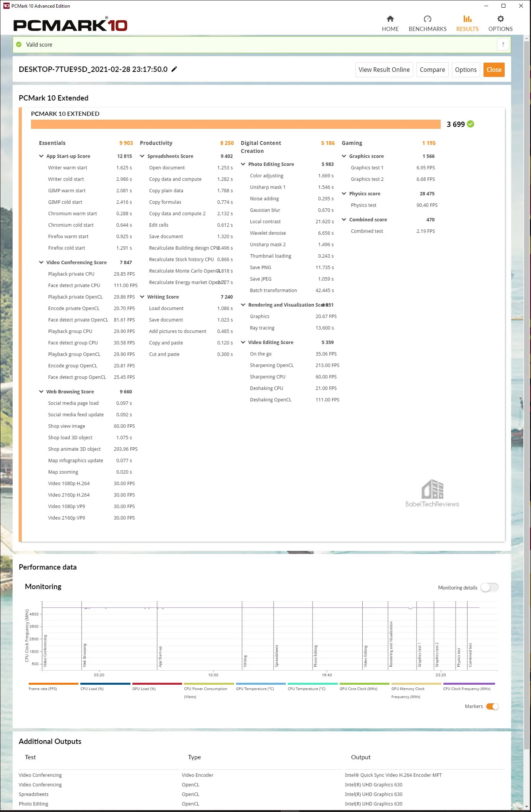Click Intel Quick Sync Video H.264 Encoder output
This screenshot has width=531, height=812.
click(393, 775)
